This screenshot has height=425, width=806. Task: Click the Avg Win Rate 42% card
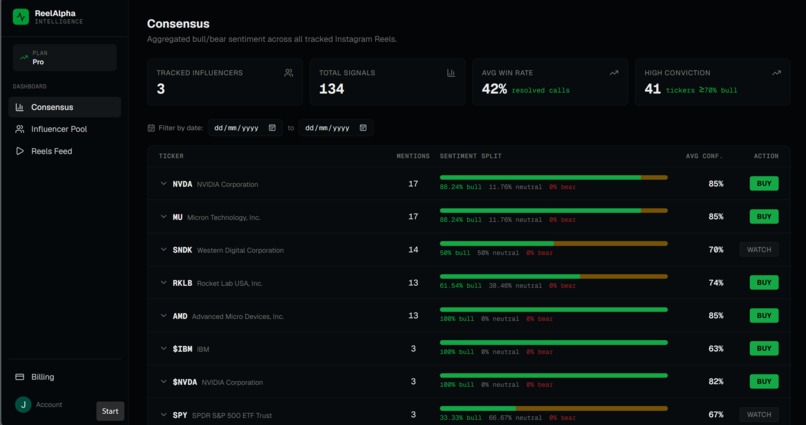[x=550, y=82]
